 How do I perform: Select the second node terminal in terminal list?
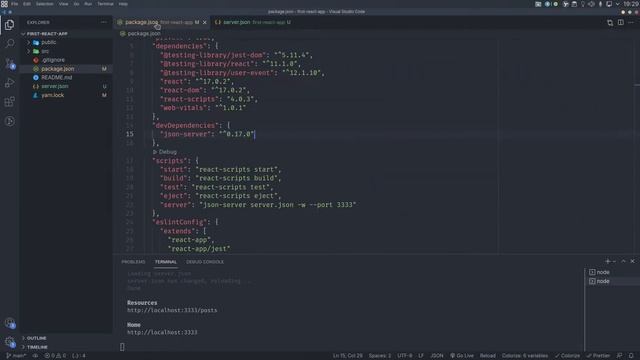612,281
